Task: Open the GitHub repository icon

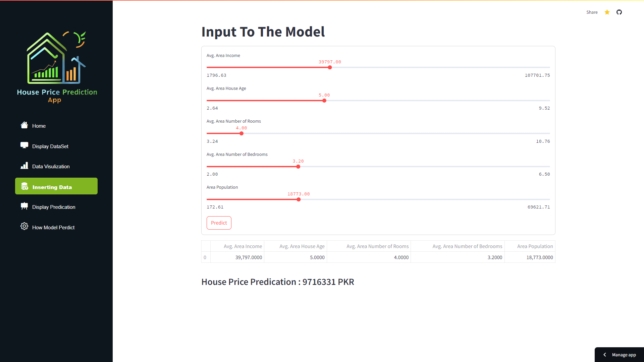Action: (x=619, y=12)
